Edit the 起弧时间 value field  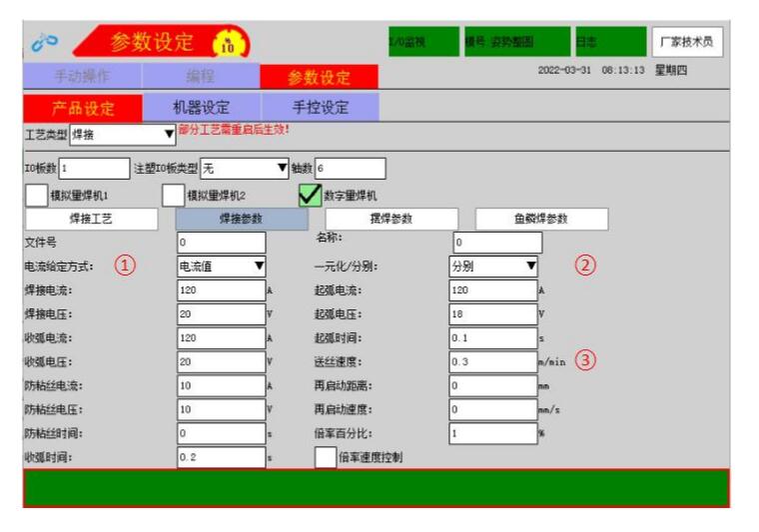pos(493,338)
